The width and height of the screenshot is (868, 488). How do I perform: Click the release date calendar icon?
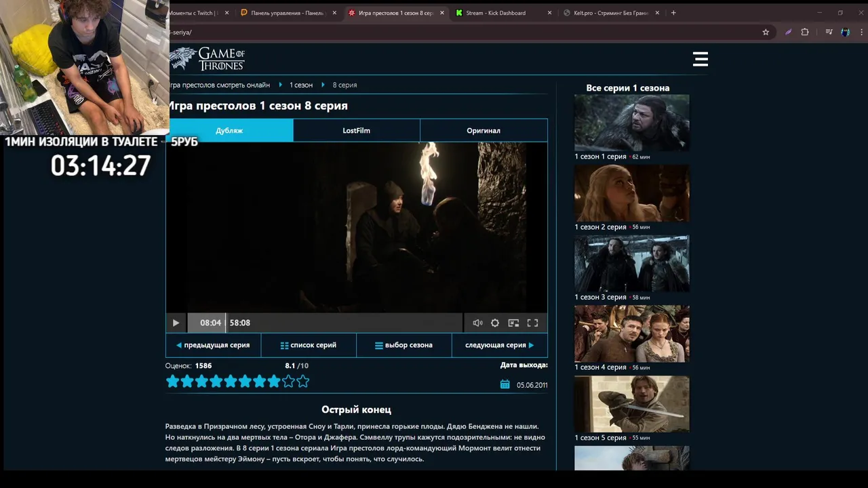coord(505,384)
